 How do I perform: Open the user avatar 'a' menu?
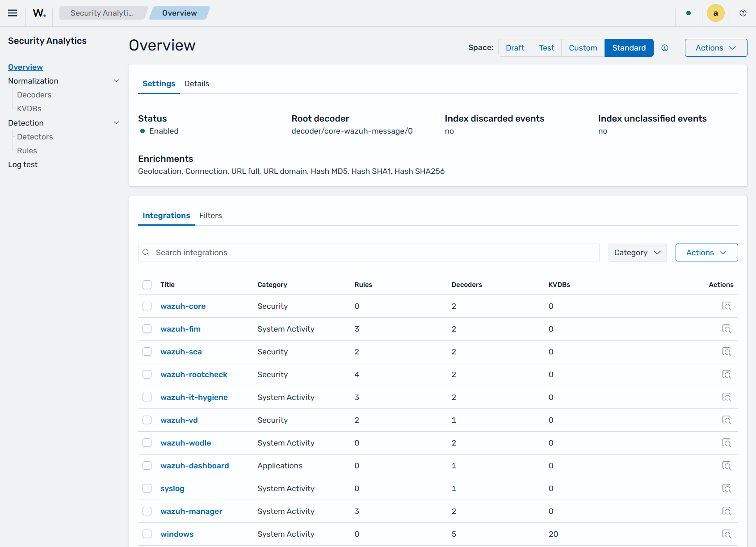click(x=716, y=13)
